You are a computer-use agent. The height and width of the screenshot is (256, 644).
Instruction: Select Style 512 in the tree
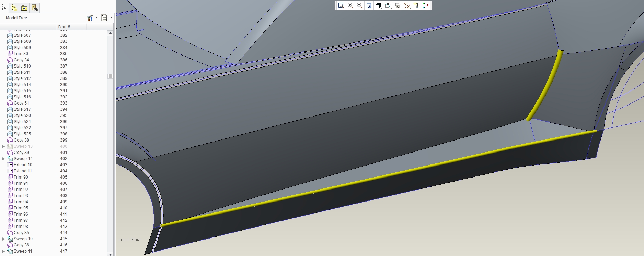[x=22, y=78]
